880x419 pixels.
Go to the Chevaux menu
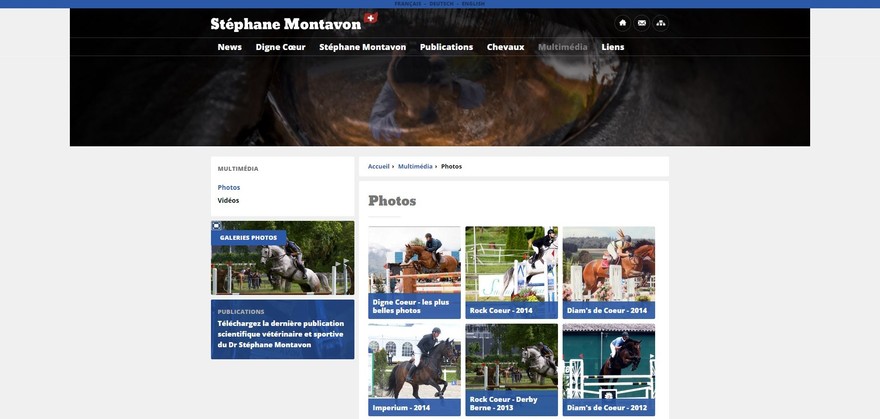coord(505,47)
